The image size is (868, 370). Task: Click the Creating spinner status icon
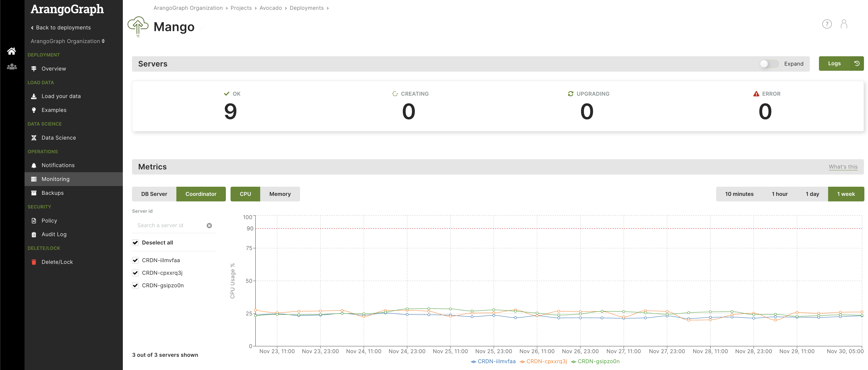(x=395, y=94)
